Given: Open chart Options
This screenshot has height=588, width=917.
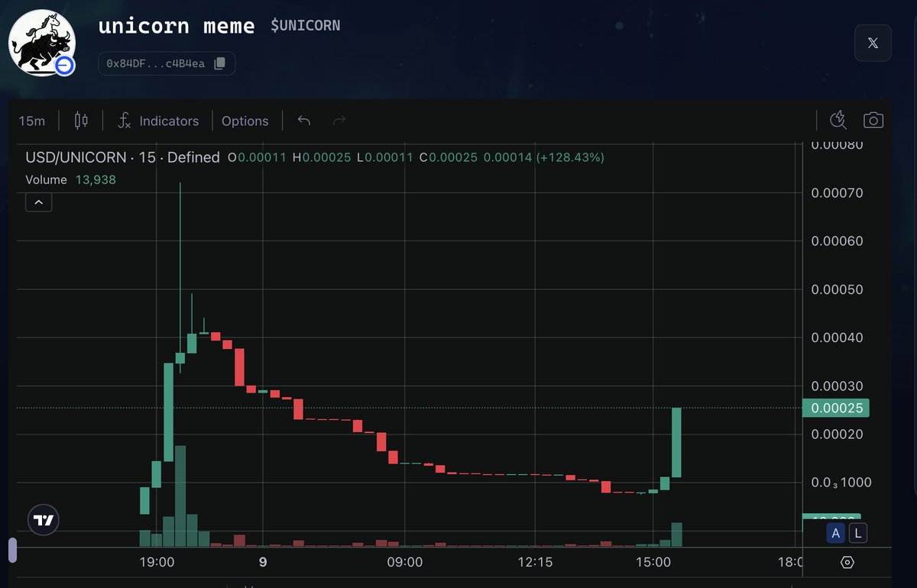Looking at the screenshot, I should pyautogui.click(x=245, y=121).
